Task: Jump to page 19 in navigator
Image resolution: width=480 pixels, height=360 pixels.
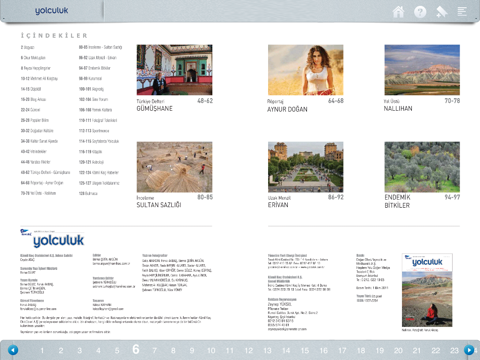Action: coord(380,351)
